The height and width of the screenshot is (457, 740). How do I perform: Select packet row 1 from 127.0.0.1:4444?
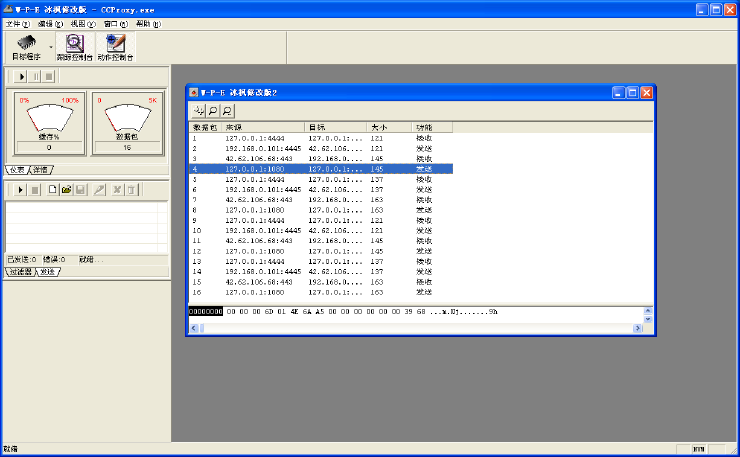tap(321, 138)
